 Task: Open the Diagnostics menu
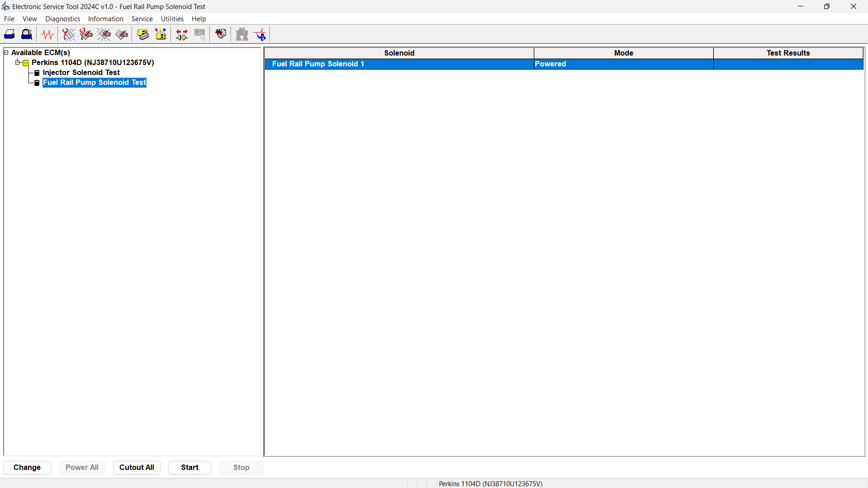tap(62, 19)
